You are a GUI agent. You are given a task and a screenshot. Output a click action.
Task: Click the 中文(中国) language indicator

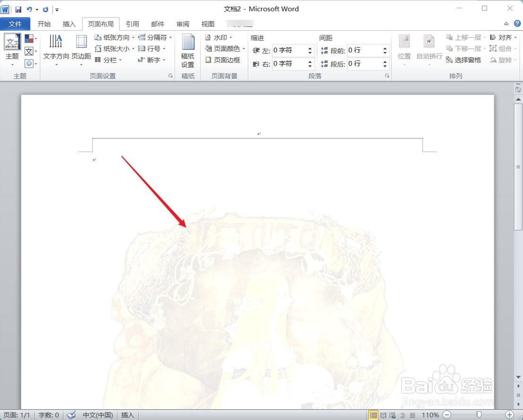coord(98,415)
